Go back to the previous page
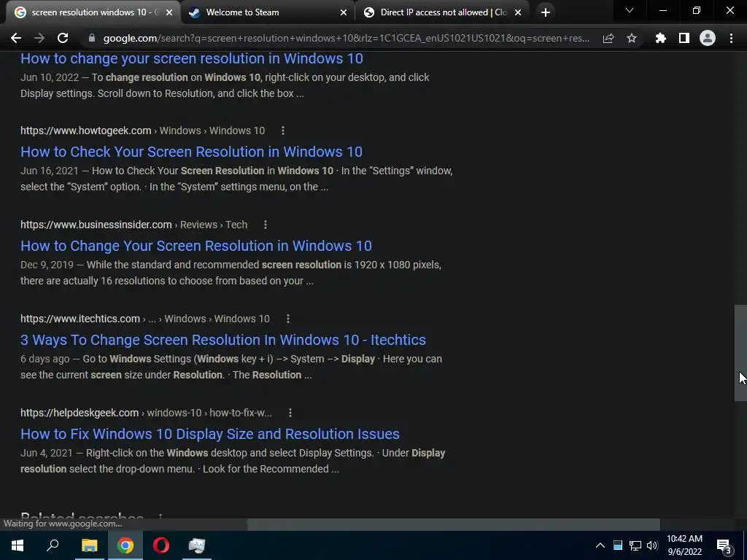This screenshot has width=747, height=560. pyautogui.click(x=16, y=38)
